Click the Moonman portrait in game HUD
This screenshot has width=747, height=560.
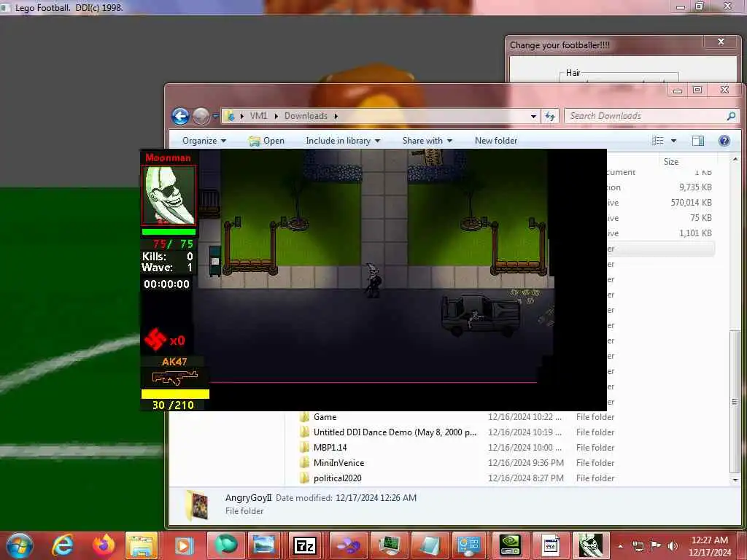169,195
